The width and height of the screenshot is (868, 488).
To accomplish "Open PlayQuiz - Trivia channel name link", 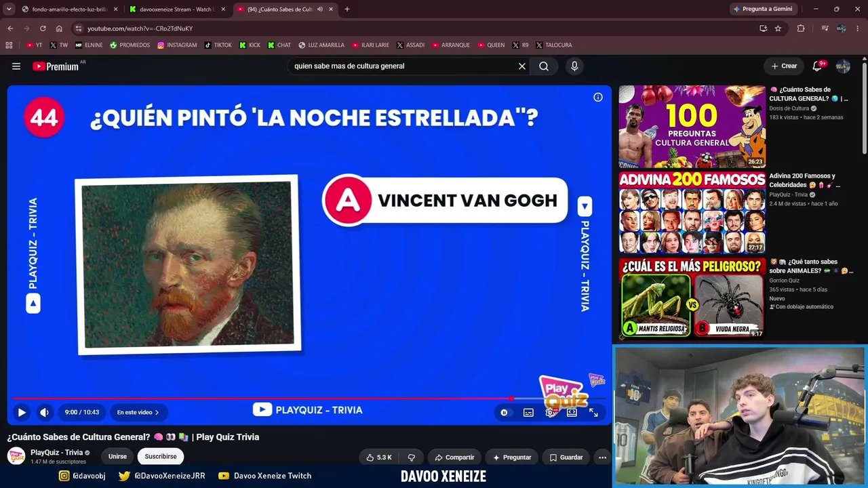I will point(56,452).
